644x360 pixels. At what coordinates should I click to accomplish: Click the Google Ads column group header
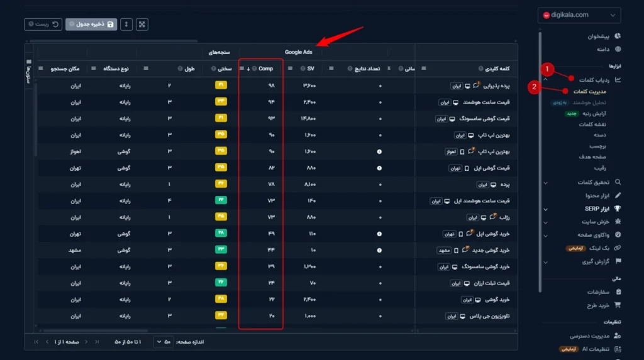(x=299, y=52)
